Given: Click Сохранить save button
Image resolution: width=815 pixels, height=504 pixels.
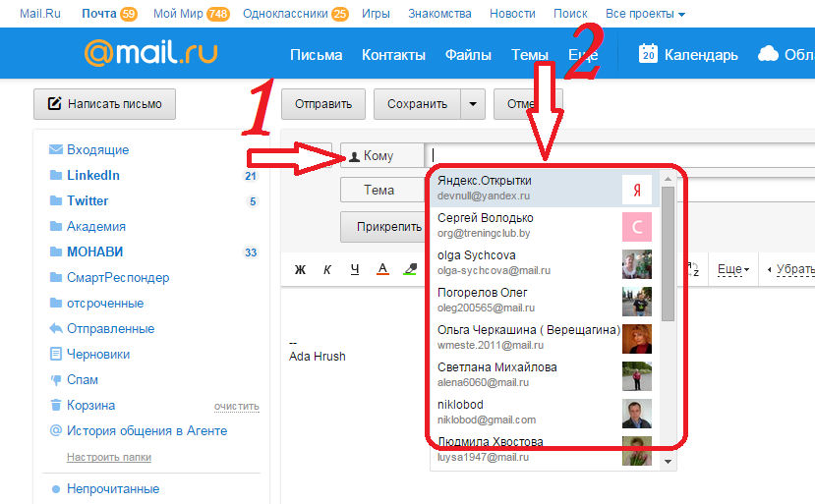Looking at the screenshot, I should pos(418,104).
